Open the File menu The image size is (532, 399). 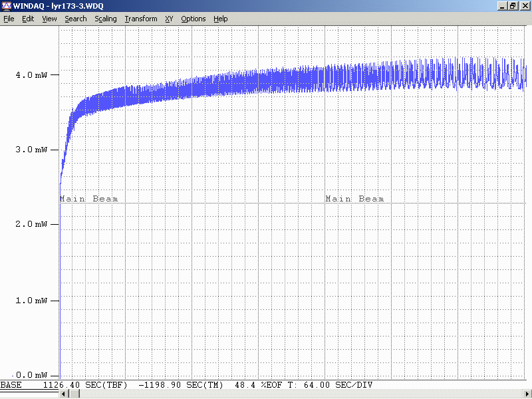pyautogui.click(x=9, y=19)
